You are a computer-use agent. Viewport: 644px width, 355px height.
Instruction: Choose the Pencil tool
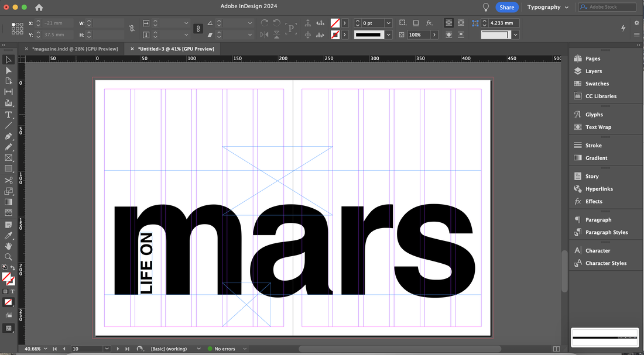point(8,147)
